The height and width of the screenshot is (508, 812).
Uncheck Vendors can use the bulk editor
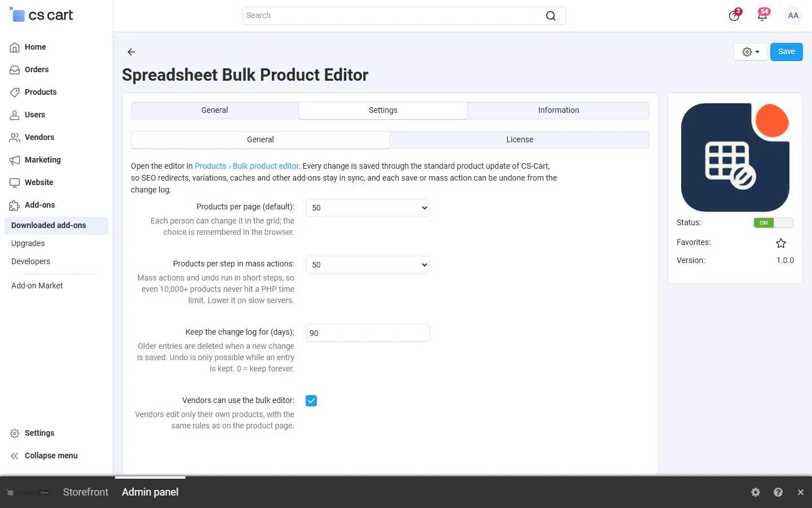coord(311,401)
